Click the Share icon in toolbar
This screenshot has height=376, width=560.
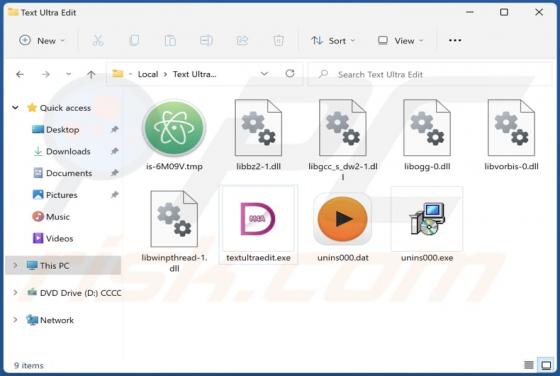pos(242,41)
